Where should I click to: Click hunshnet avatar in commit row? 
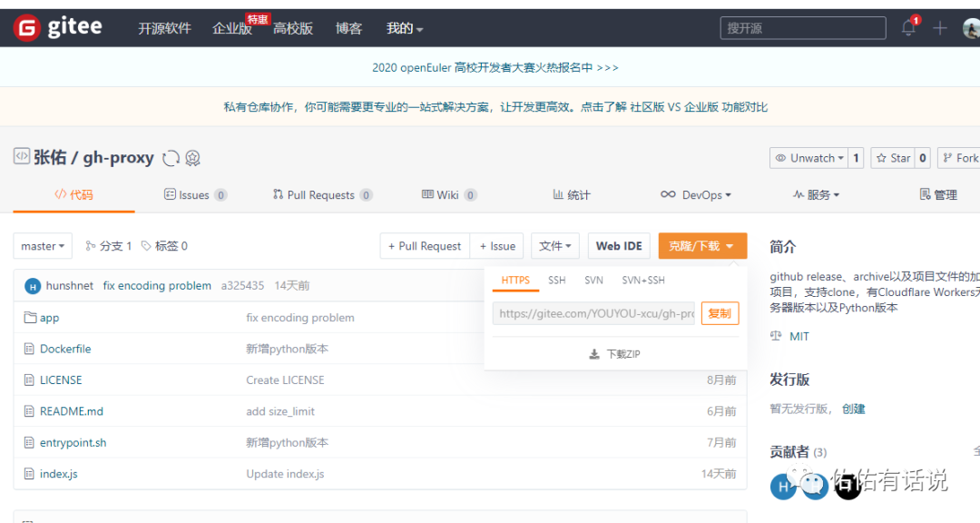point(33,286)
